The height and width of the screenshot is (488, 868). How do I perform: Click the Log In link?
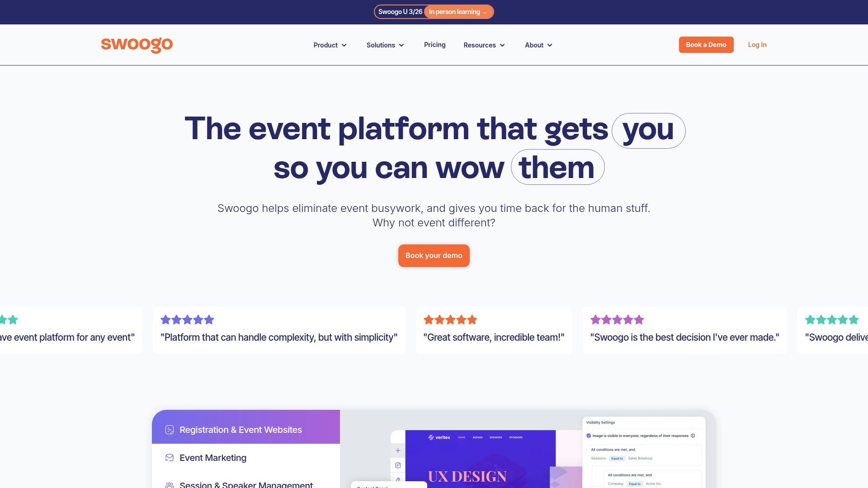(757, 45)
